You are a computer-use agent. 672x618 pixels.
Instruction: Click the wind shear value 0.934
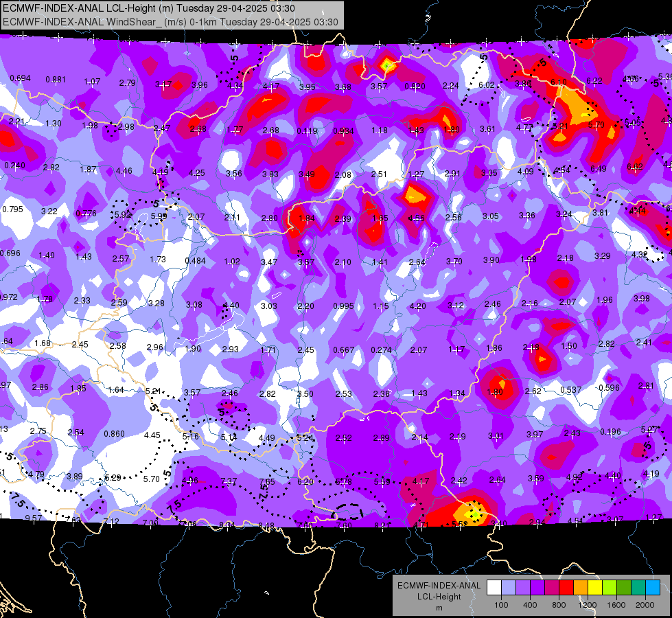pos(343,130)
